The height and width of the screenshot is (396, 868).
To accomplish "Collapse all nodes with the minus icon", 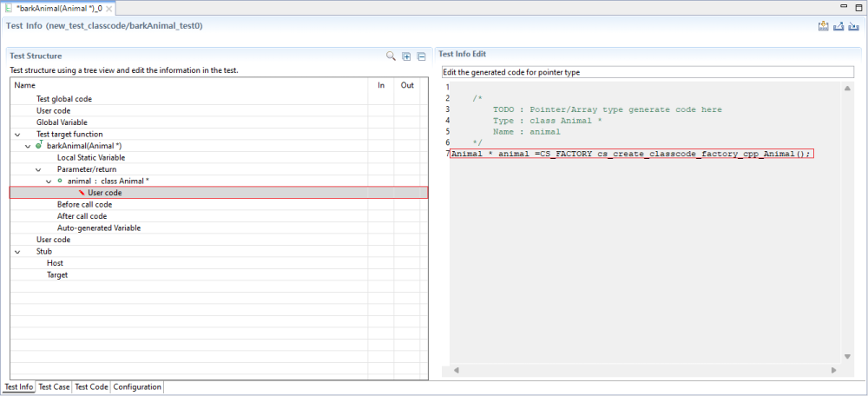I will 421,56.
